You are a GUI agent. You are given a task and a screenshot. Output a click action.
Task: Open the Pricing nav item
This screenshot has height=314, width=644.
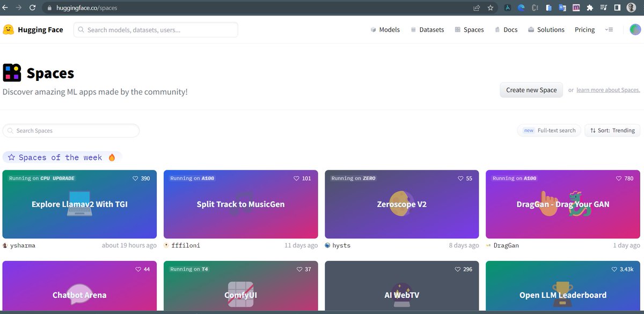point(584,29)
